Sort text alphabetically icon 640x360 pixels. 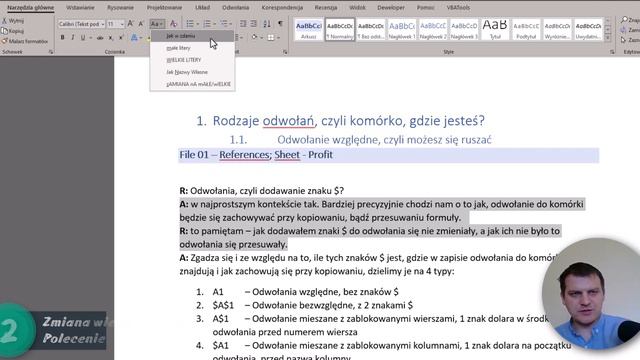pyautogui.click(x=267, y=24)
